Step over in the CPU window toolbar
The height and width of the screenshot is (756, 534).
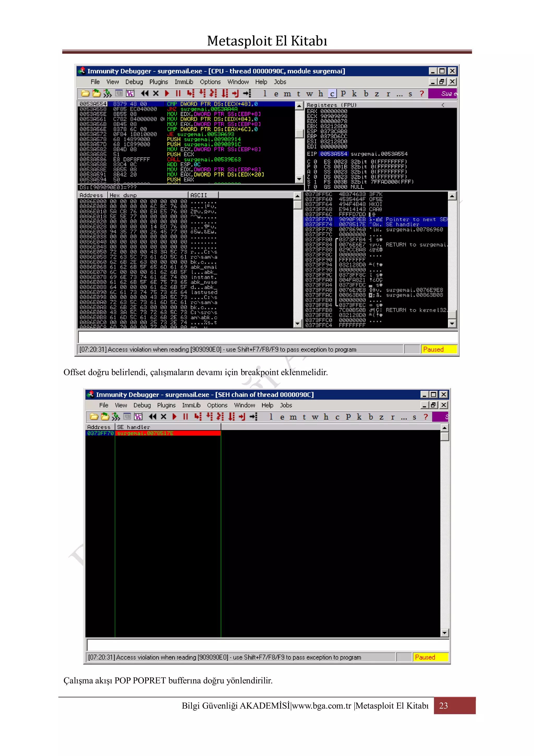coord(202,93)
